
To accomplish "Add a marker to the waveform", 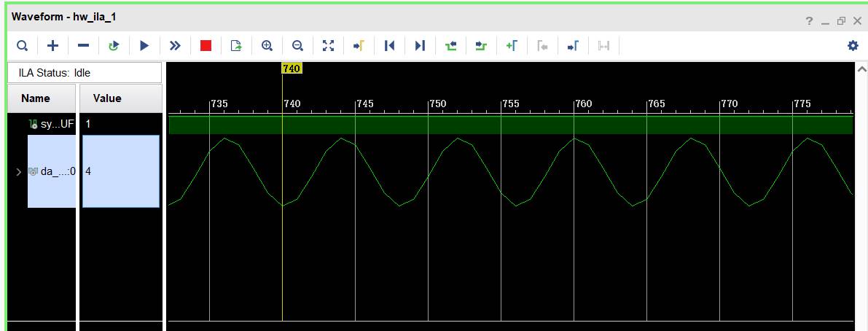I will click(512, 46).
